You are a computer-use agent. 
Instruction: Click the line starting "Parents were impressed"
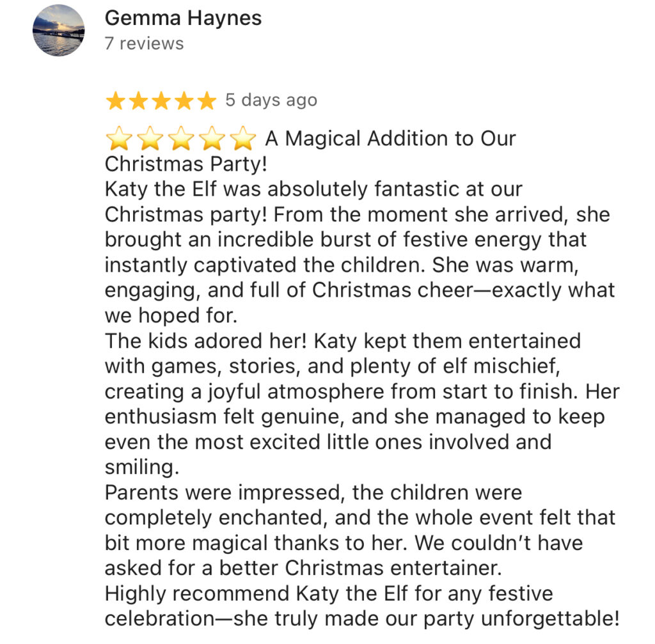click(313, 492)
